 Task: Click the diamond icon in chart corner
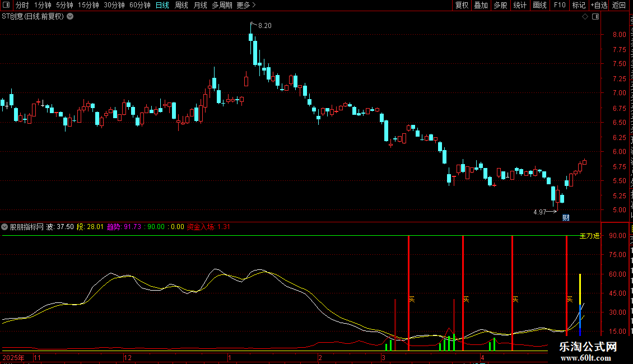pos(585,17)
